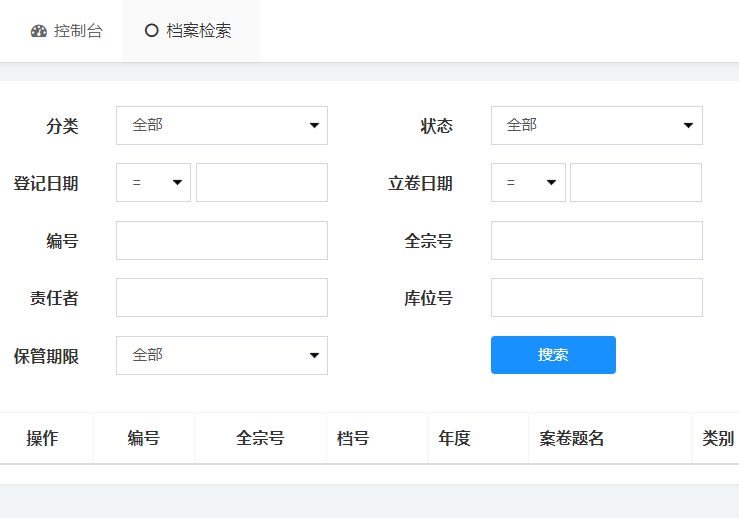Focus the 全宗号 text field

[x=597, y=240]
